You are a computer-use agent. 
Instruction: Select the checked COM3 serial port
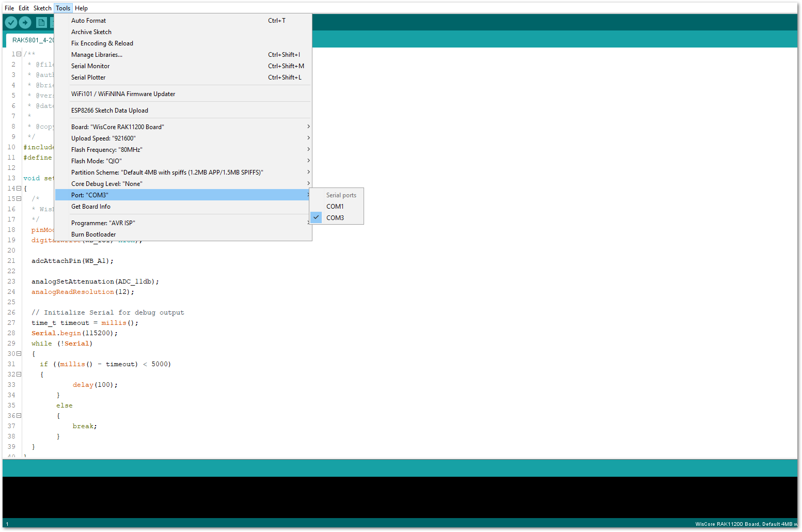click(x=337, y=218)
